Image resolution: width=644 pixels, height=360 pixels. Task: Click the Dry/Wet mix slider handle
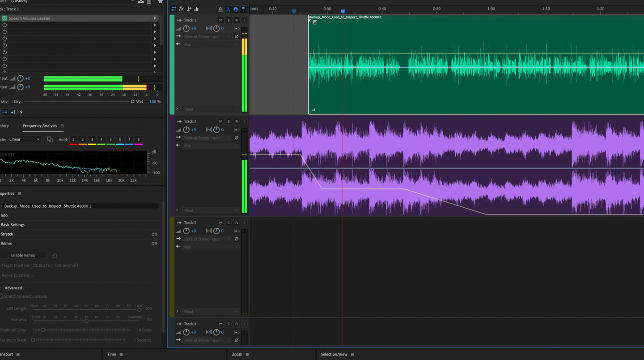[132, 102]
